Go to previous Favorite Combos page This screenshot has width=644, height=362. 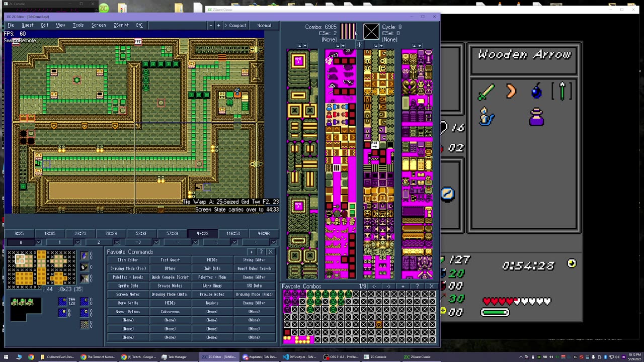(x=374, y=286)
